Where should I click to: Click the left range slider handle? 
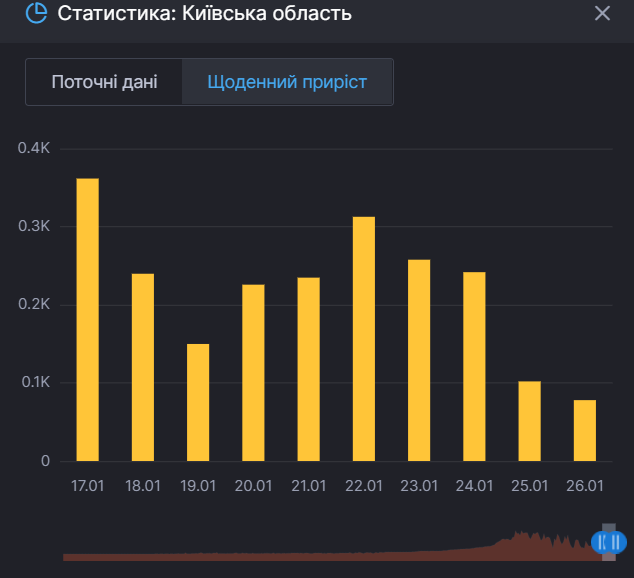pos(601,542)
